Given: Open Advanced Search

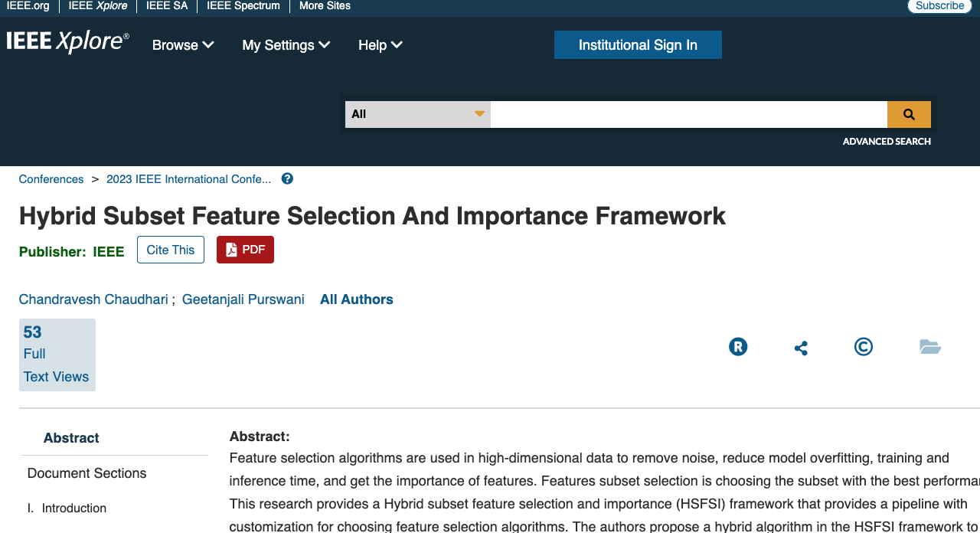Looking at the screenshot, I should [x=887, y=141].
